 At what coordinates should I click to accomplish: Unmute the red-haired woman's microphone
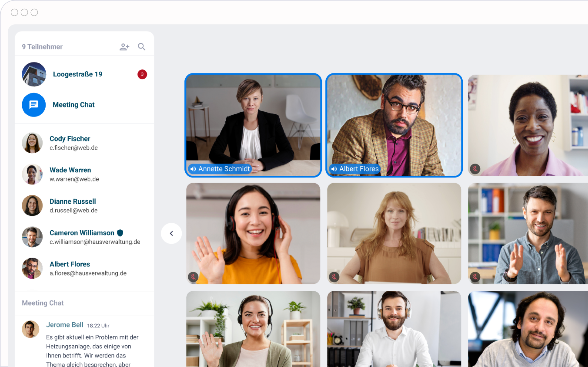click(334, 276)
